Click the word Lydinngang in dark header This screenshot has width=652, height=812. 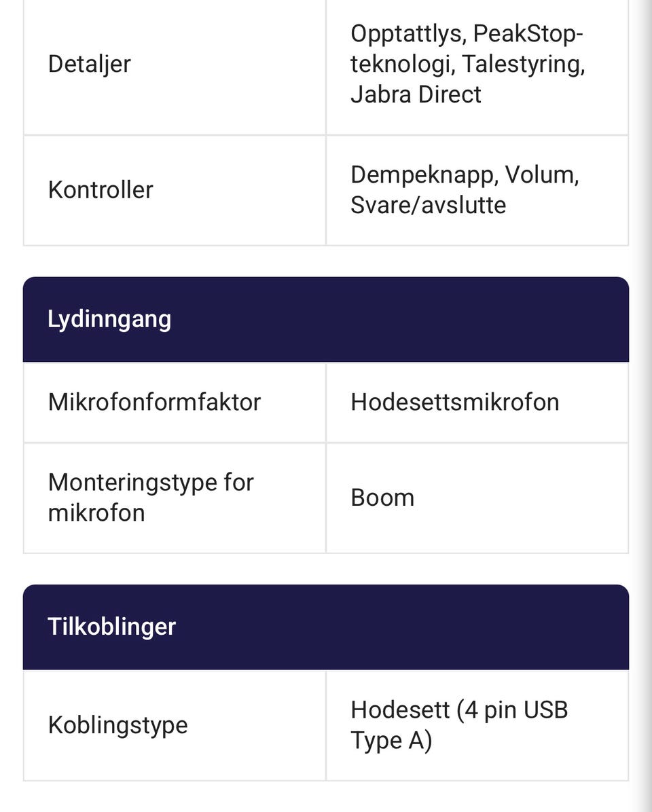[x=109, y=319]
